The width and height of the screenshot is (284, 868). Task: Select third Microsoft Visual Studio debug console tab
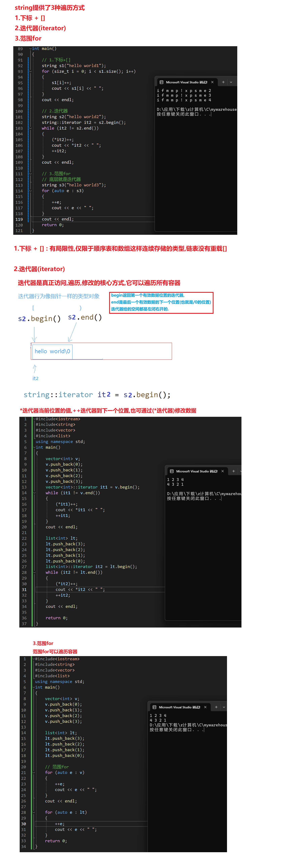[180, 707]
